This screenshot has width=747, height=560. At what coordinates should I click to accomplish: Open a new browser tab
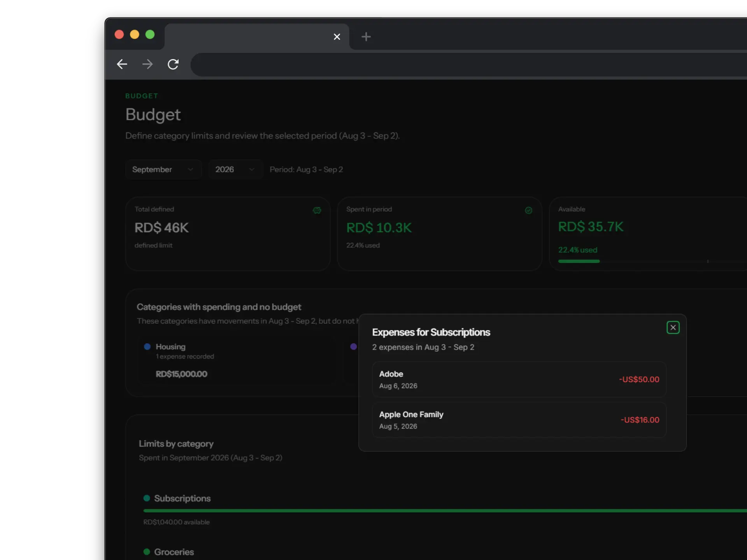(366, 37)
